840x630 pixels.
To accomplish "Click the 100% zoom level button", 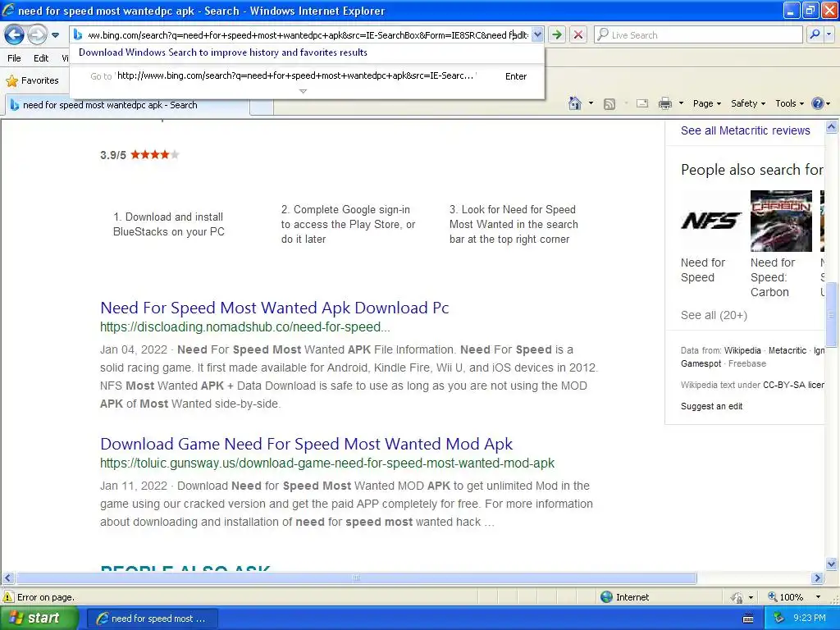I will [786, 597].
